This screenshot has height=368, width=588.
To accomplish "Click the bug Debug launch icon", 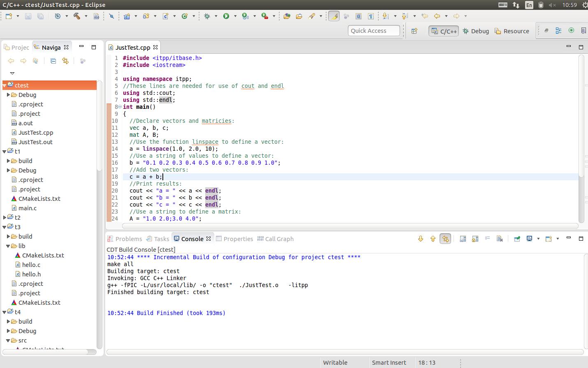I will click(207, 16).
